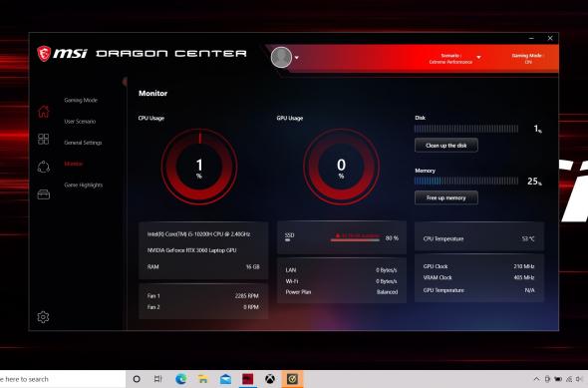Click the Memory usage bar
This screenshot has width=588, height=388.
[466, 181]
